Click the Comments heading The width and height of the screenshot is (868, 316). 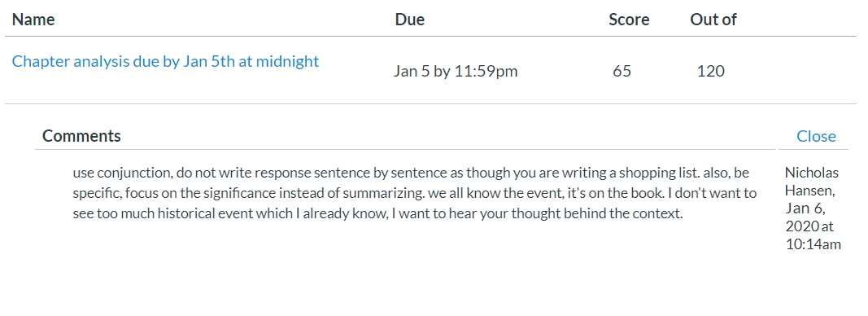tap(81, 136)
